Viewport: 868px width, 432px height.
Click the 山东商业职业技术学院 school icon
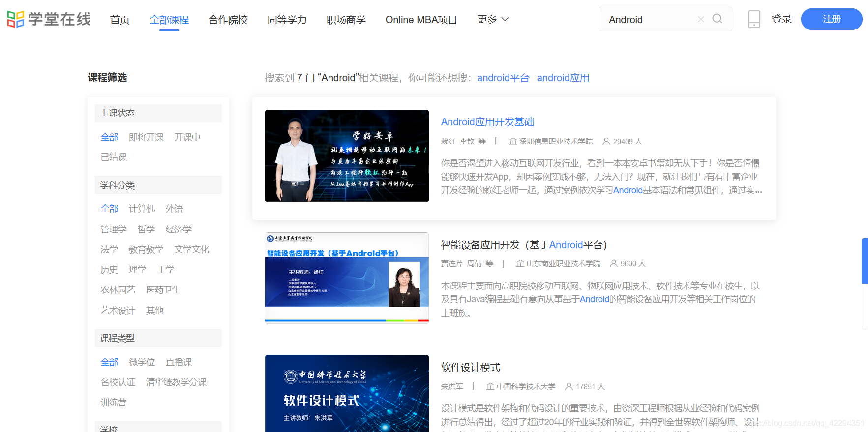520,264
